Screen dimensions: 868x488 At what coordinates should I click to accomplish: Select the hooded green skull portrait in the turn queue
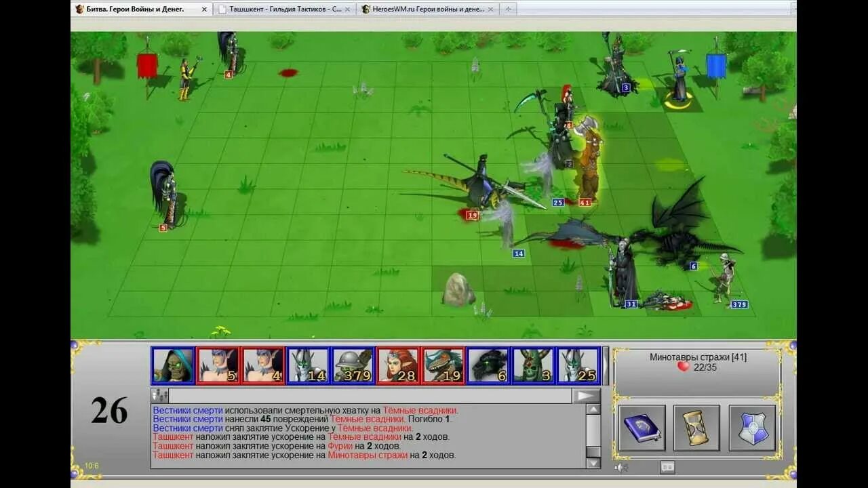tap(173, 366)
